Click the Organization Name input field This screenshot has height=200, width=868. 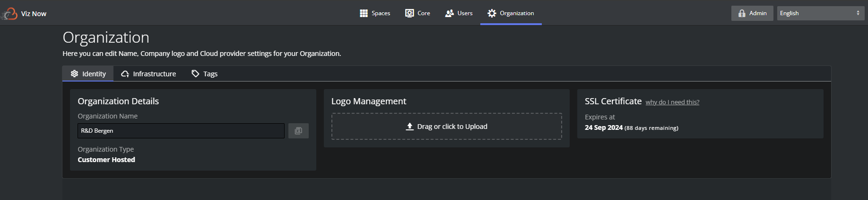(x=181, y=131)
